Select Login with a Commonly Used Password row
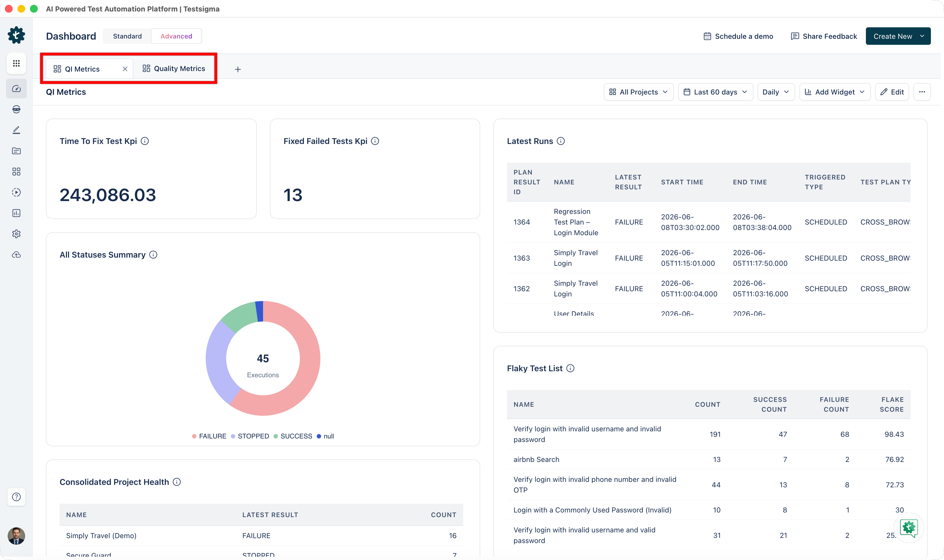944x560 pixels. tap(709, 510)
